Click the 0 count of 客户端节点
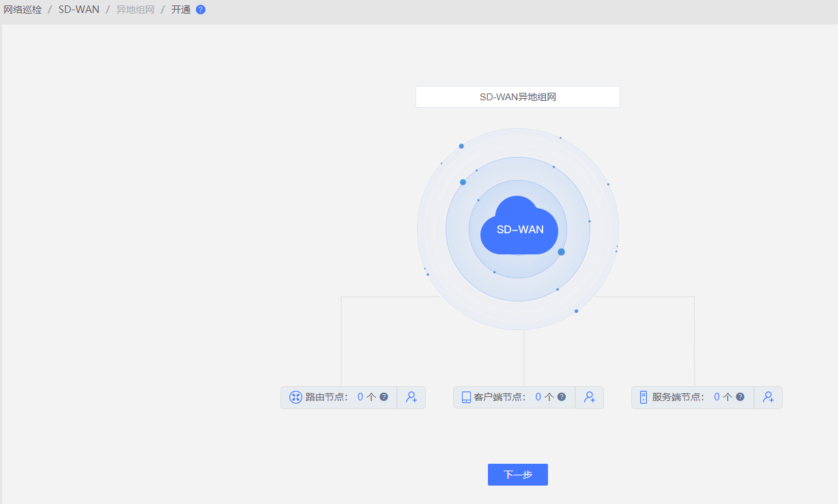 coord(538,397)
